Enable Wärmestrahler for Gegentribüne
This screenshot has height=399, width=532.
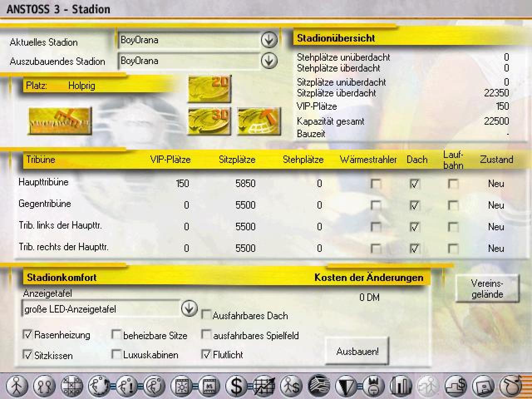coord(376,205)
